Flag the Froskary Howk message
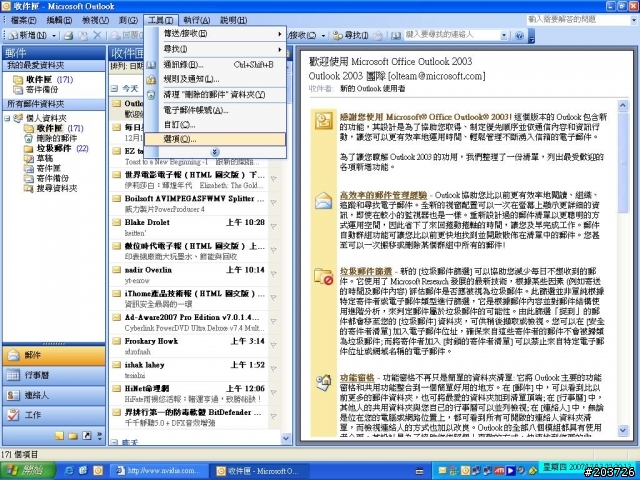The height and width of the screenshot is (480, 640). tap(274, 345)
